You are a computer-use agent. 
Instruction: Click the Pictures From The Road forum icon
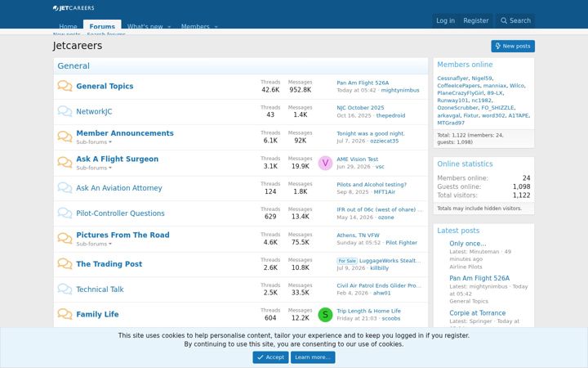(x=65, y=239)
